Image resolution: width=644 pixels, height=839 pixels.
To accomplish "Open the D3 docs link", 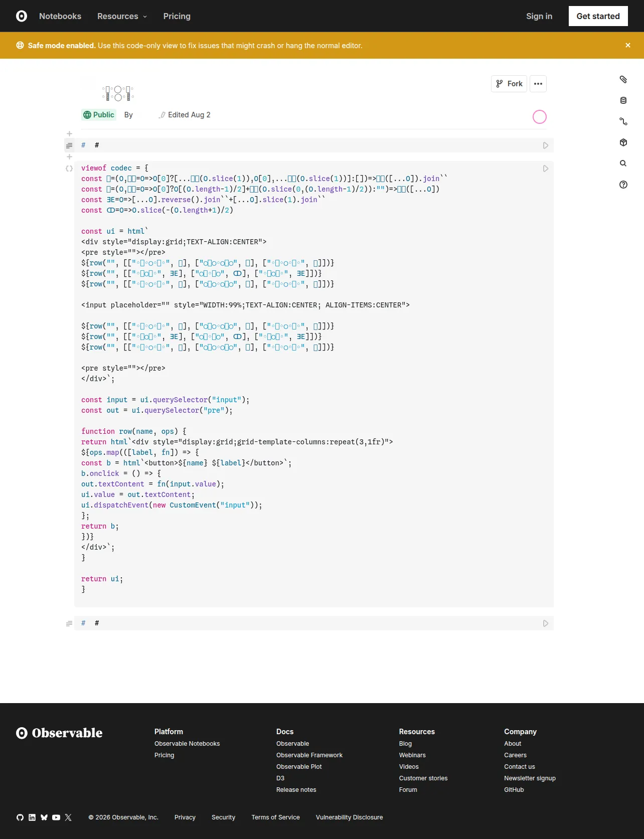I will pyautogui.click(x=280, y=778).
